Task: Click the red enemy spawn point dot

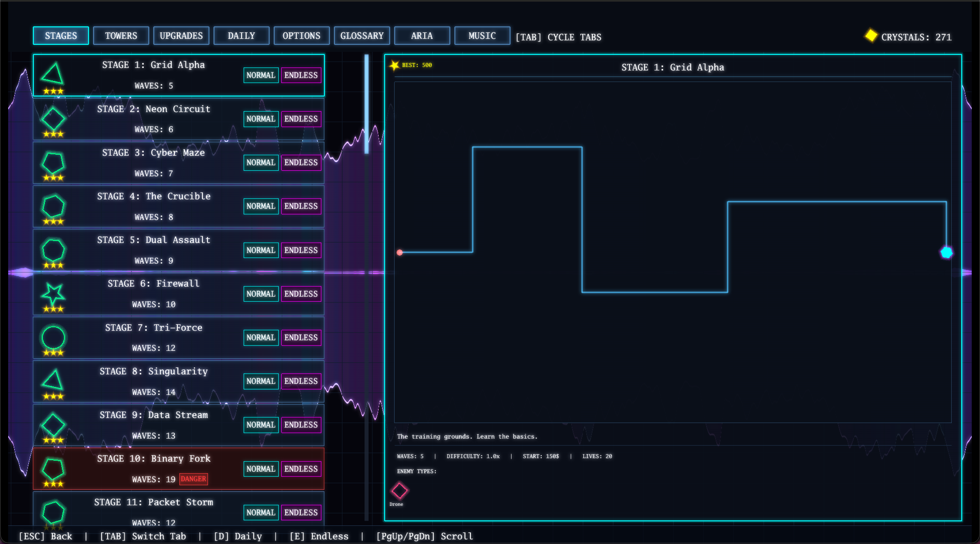Action: 400,252
